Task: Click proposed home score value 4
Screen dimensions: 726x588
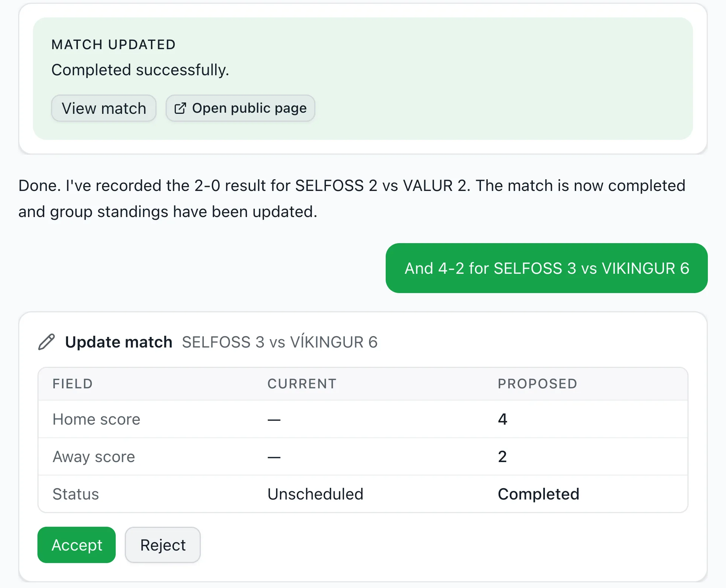Action: (x=503, y=419)
